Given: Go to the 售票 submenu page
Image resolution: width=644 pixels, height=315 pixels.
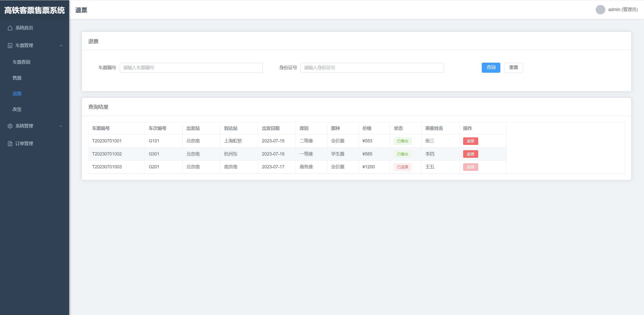Looking at the screenshot, I should (x=17, y=78).
